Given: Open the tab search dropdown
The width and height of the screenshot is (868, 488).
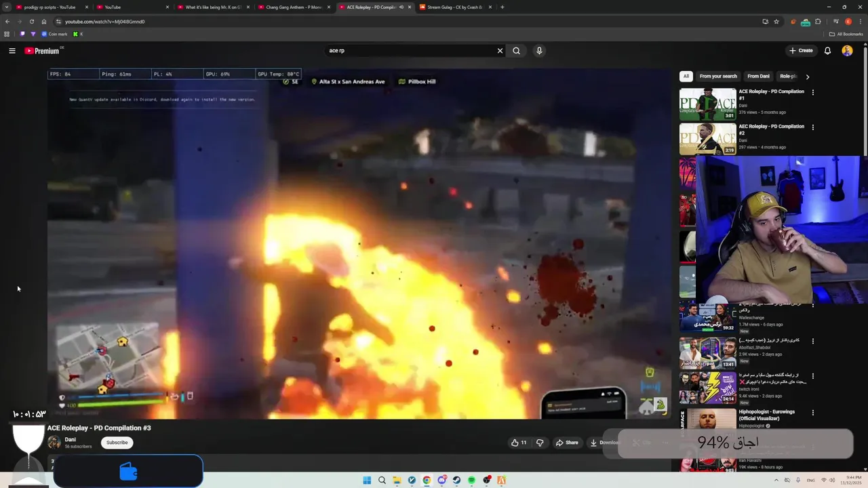Looking at the screenshot, I should pos(6,7).
